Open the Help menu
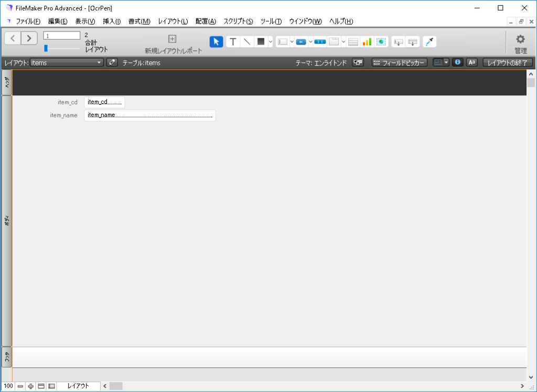 click(x=341, y=21)
